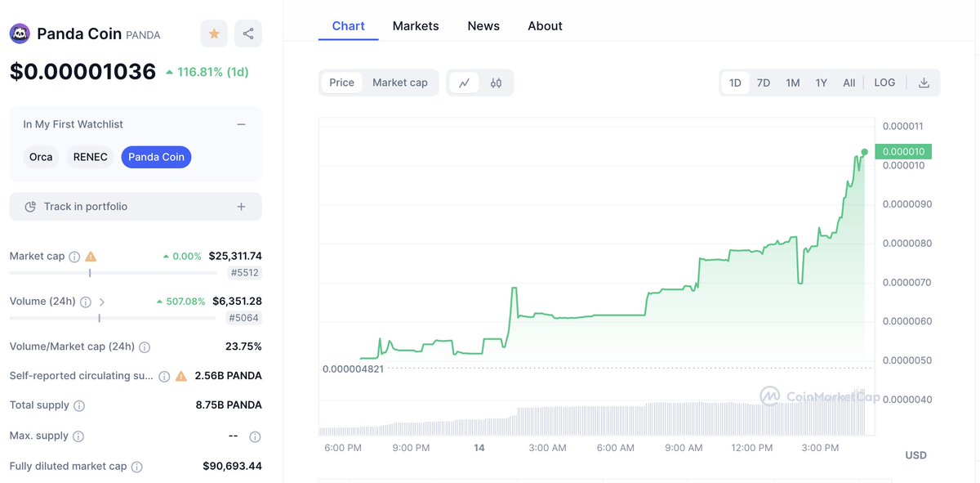Viewport: 980px width, 483px height.
Task: Collapse the My First Watchlist section
Action: 241,123
